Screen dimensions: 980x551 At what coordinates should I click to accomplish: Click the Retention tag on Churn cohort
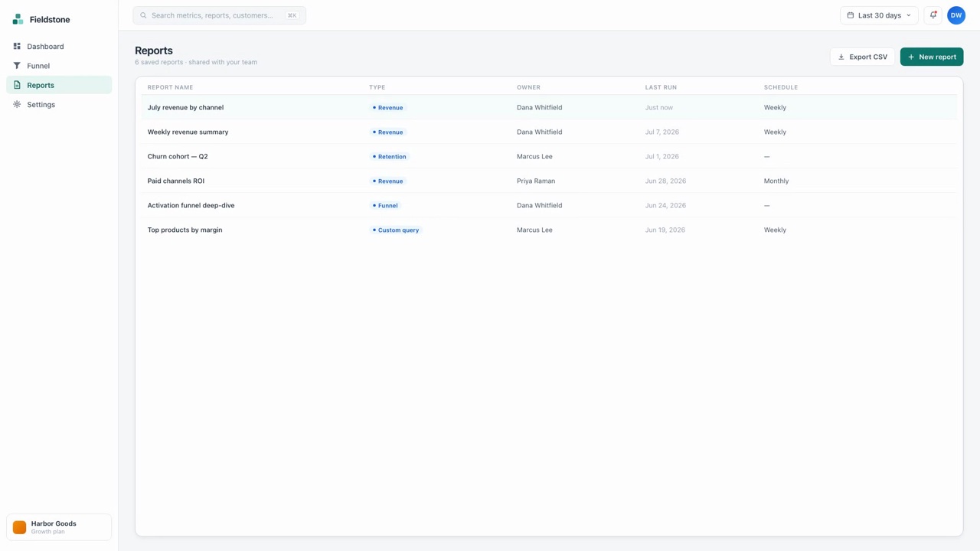click(390, 156)
